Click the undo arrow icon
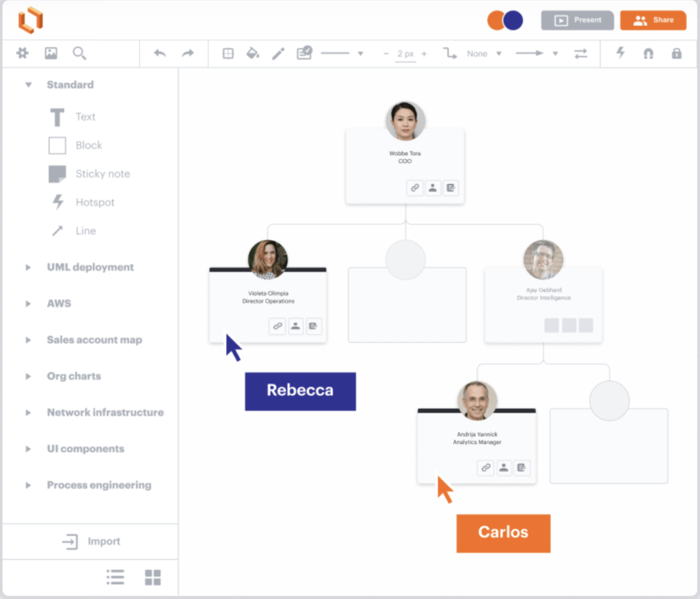 click(160, 53)
